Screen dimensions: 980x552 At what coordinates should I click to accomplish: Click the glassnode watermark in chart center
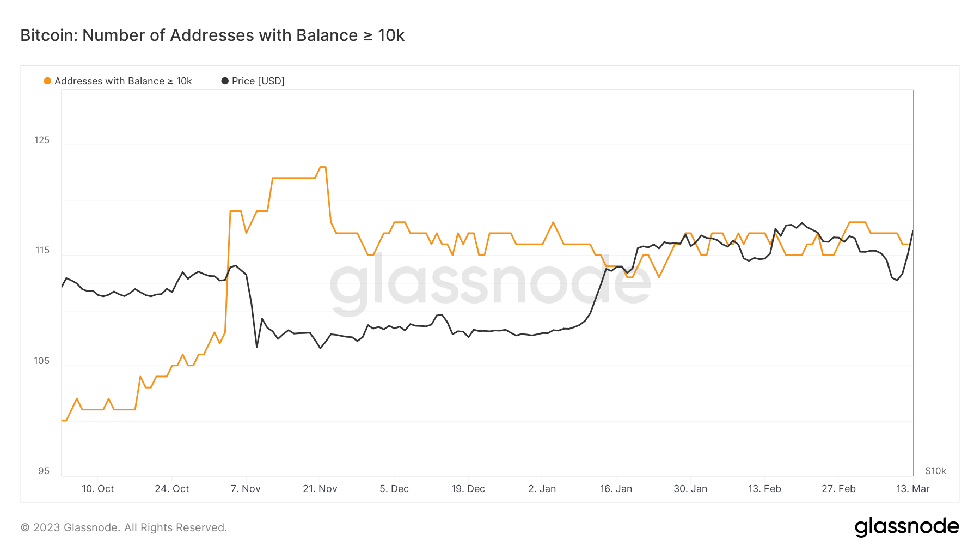click(x=490, y=283)
